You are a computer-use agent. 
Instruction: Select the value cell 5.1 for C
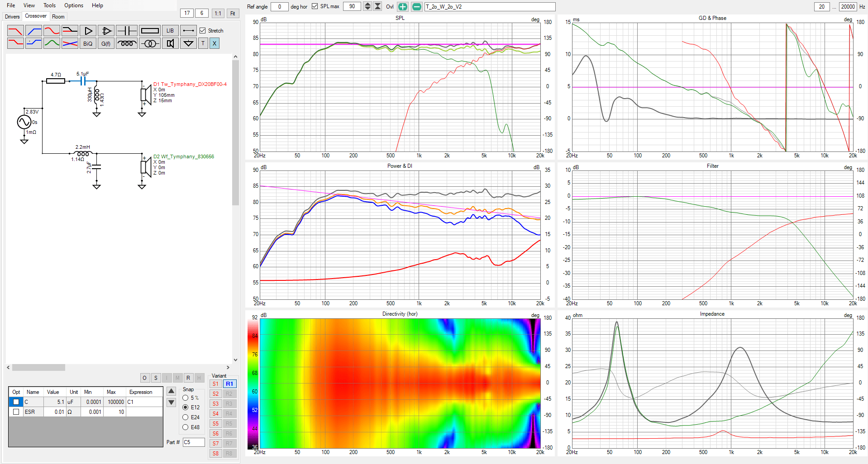click(55, 402)
